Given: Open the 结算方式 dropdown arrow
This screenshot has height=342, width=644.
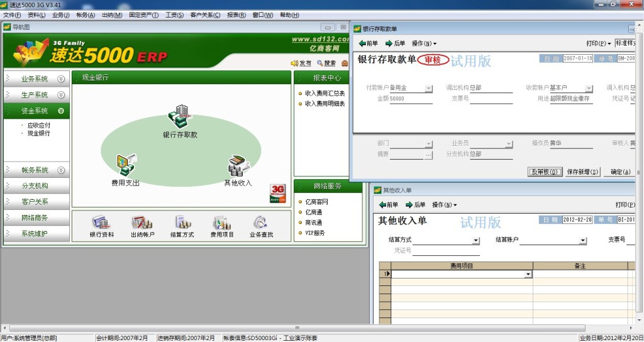Looking at the screenshot, I should click(x=476, y=240).
